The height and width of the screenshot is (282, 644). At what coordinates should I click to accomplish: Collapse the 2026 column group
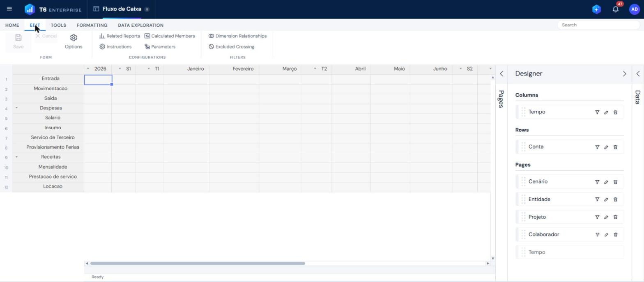(88, 69)
